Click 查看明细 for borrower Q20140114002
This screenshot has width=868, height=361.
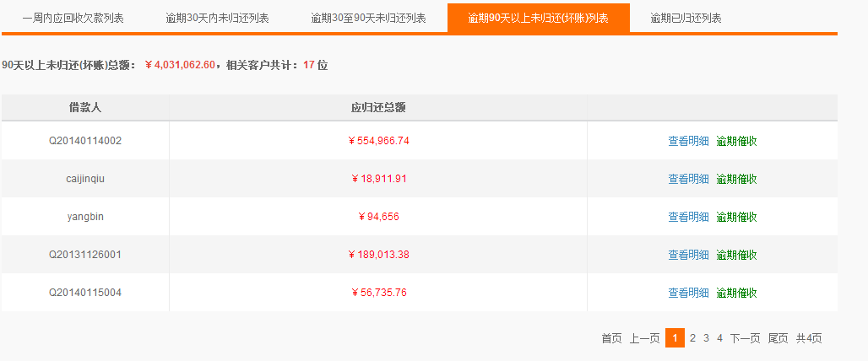pos(688,141)
